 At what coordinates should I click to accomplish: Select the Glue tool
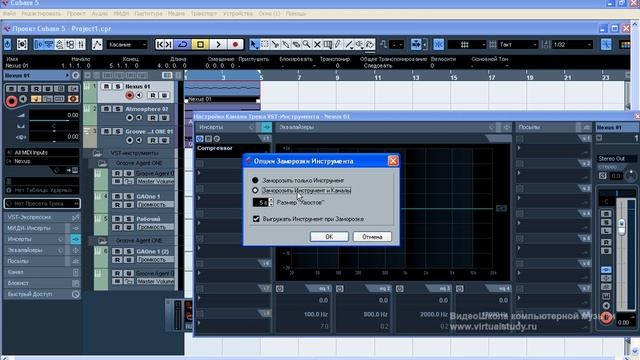pos(286,44)
